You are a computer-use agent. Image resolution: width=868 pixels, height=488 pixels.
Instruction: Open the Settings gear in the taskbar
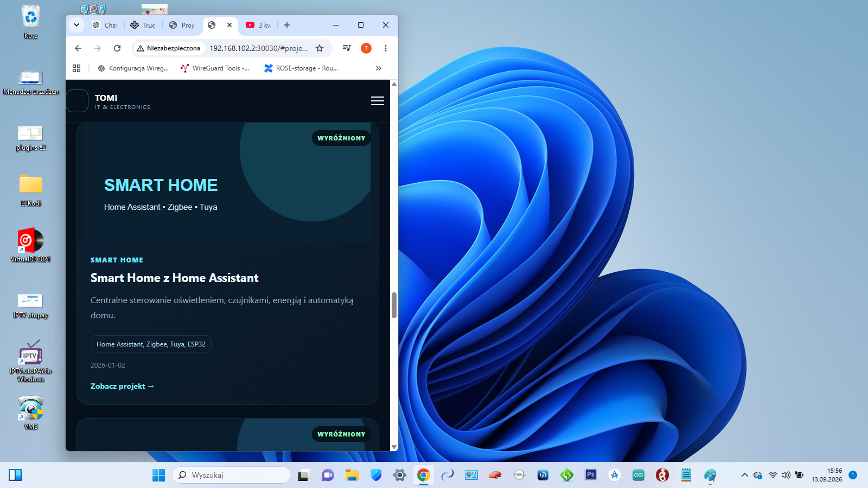pos(400,475)
